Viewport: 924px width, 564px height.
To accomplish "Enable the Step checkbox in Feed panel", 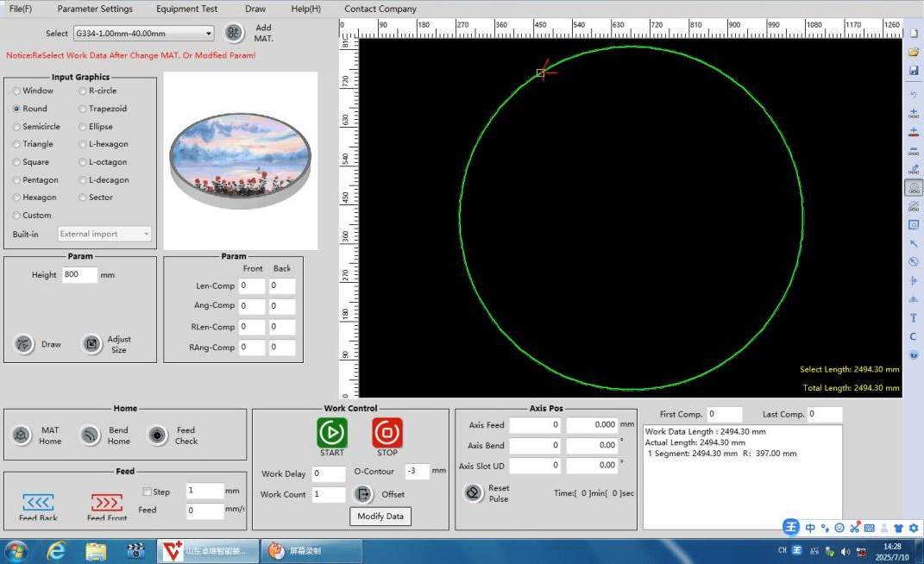I will (148, 492).
